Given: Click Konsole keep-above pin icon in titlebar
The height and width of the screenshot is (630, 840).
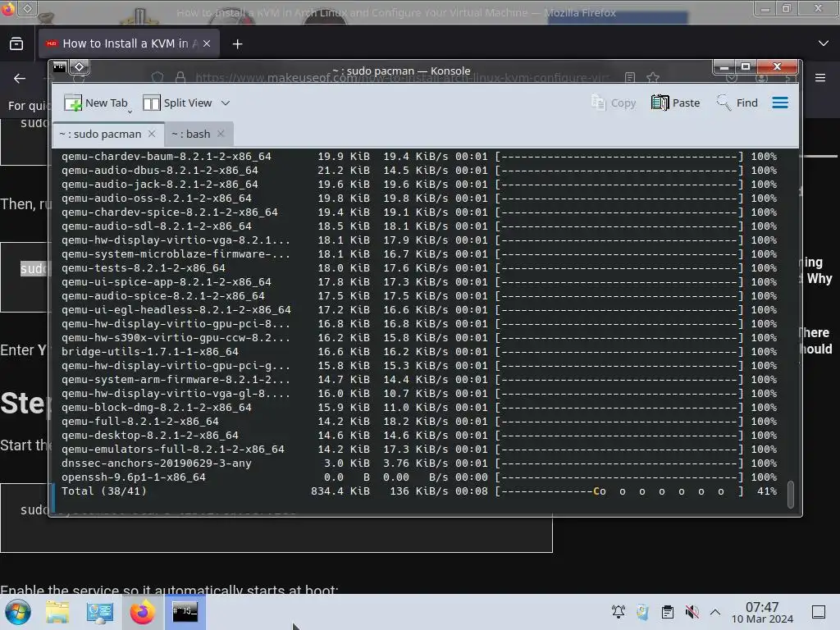Looking at the screenshot, I should tap(80, 66).
